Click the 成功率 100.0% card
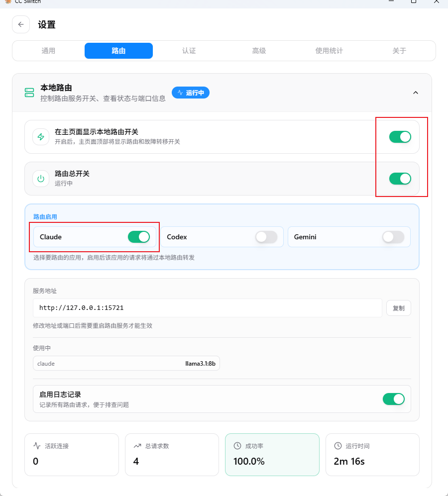This screenshot has width=448, height=496. [272, 455]
